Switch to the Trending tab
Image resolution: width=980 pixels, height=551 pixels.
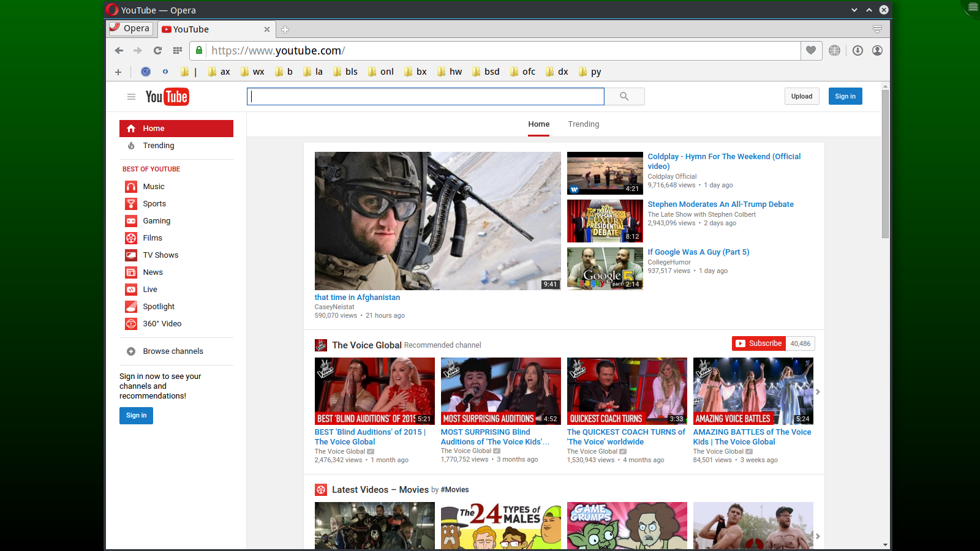coord(583,124)
